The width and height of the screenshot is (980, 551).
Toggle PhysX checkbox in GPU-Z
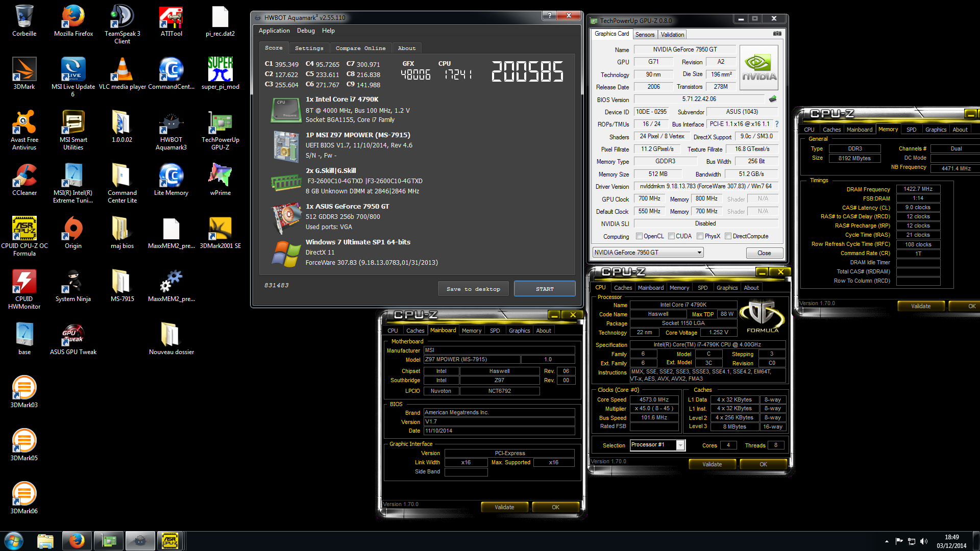click(701, 236)
